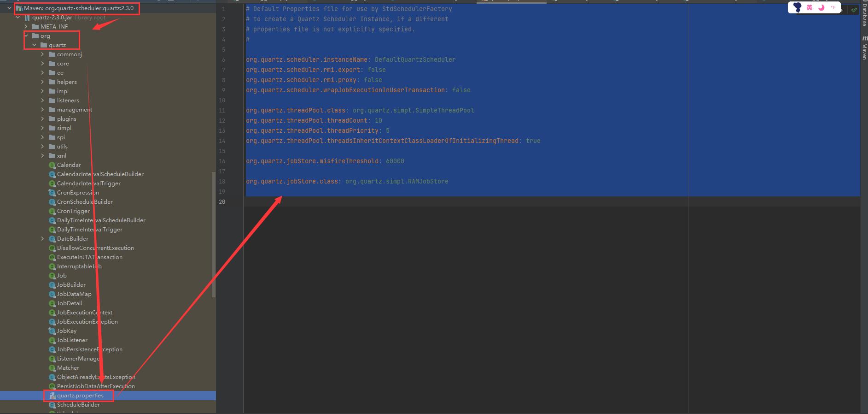Image resolution: width=868 pixels, height=414 pixels.
Task: Switch input language via 英 indicator
Action: (x=810, y=7)
